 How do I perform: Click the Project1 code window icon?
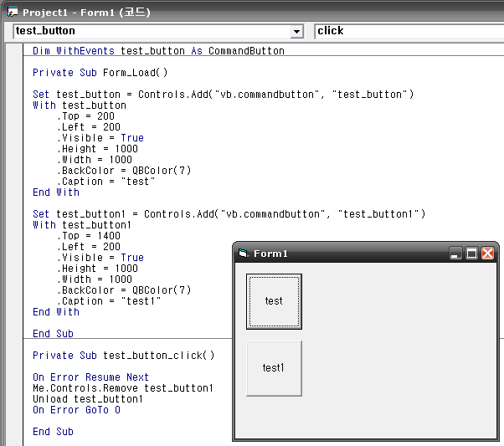13,13
